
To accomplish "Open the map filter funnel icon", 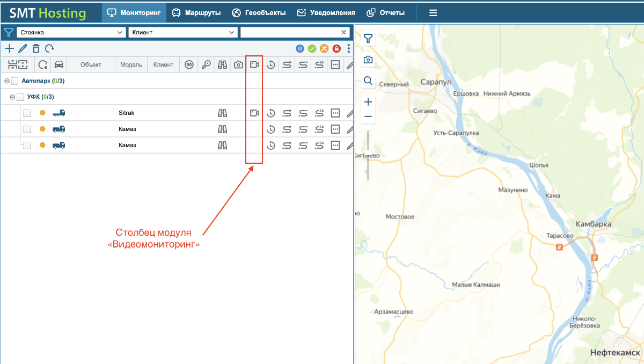I will pyautogui.click(x=368, y=38).
